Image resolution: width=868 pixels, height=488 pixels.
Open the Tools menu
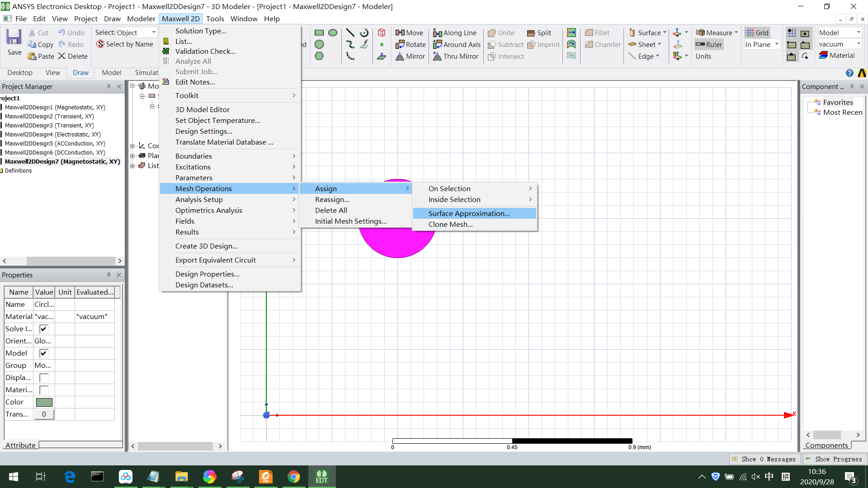(x=215, y=19)
